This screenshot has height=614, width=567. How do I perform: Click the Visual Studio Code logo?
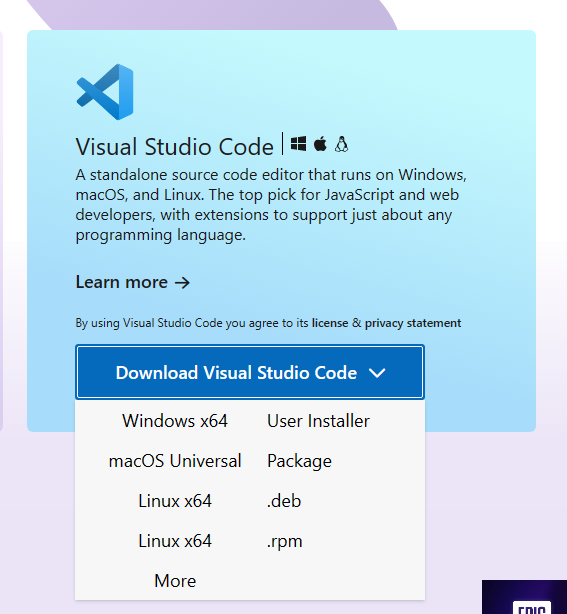pyautogui.click(x=105, y=92)
